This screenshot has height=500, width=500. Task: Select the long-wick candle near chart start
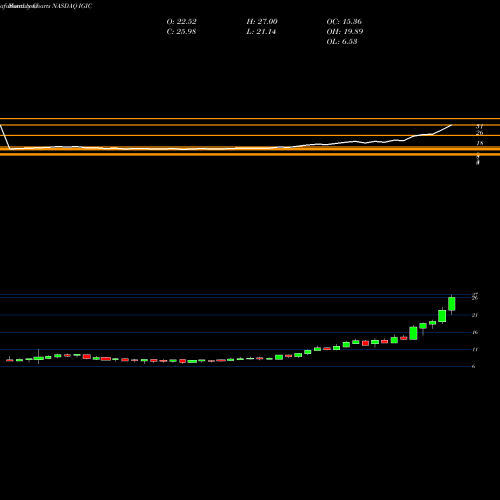38,357
